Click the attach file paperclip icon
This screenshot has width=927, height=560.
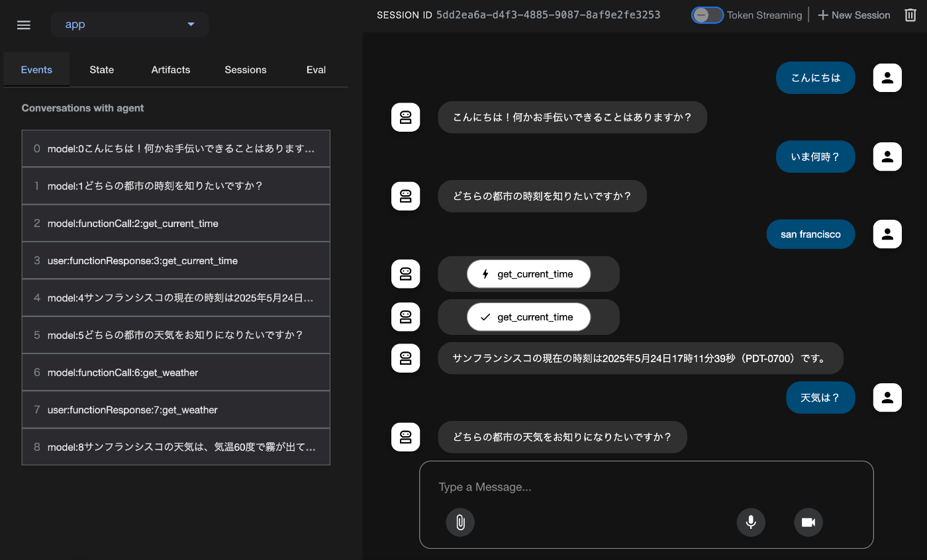(x=460, y=522)
